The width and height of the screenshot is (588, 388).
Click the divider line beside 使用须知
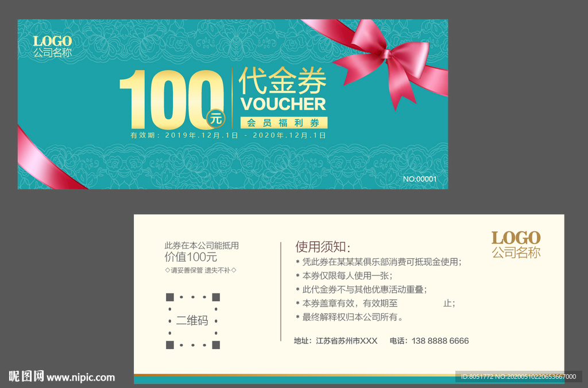(281, 290)
